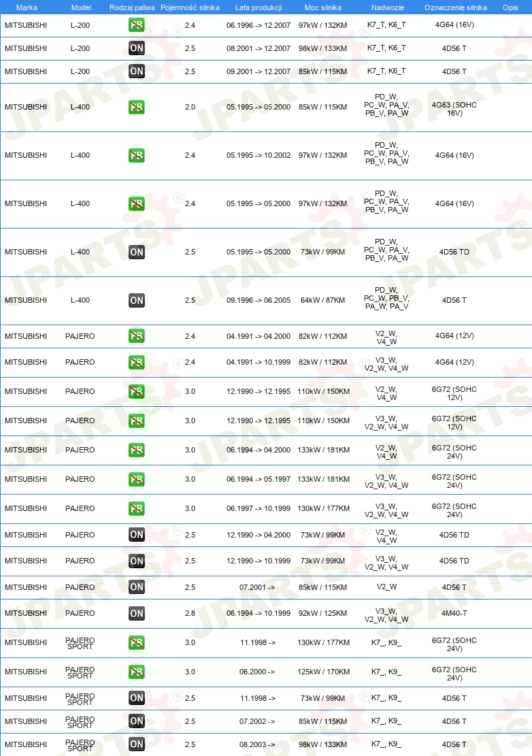The image size is (532, 756).
Task: Click the diesel ON icon for Pajero 12.1990 -> 10.1999
Action: 136,561
